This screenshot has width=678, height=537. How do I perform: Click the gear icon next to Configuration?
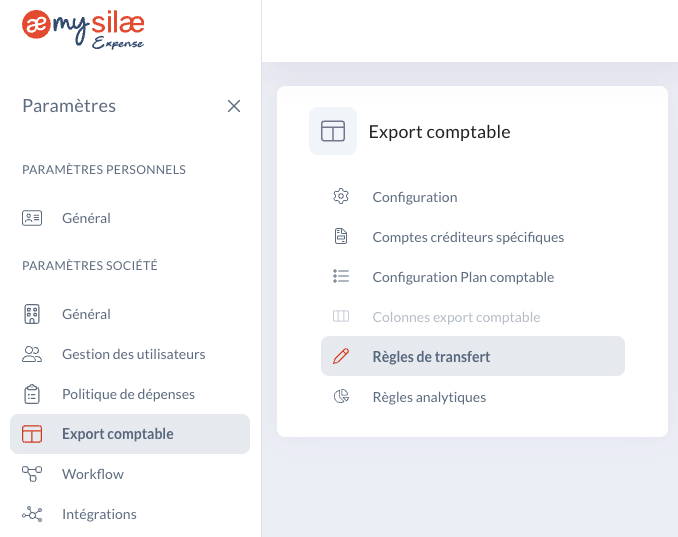(341, 197)
